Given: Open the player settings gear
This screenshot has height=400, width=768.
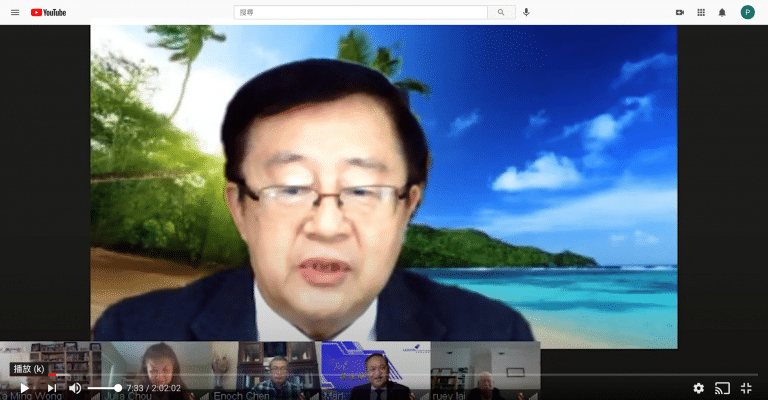Looking at the screenshot, I should pos(698,388).
